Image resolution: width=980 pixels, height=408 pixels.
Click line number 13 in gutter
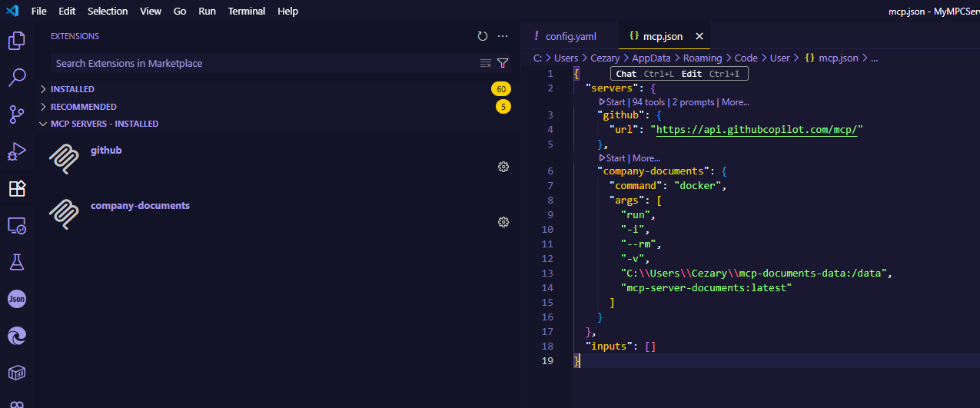[x=547, y=273]
